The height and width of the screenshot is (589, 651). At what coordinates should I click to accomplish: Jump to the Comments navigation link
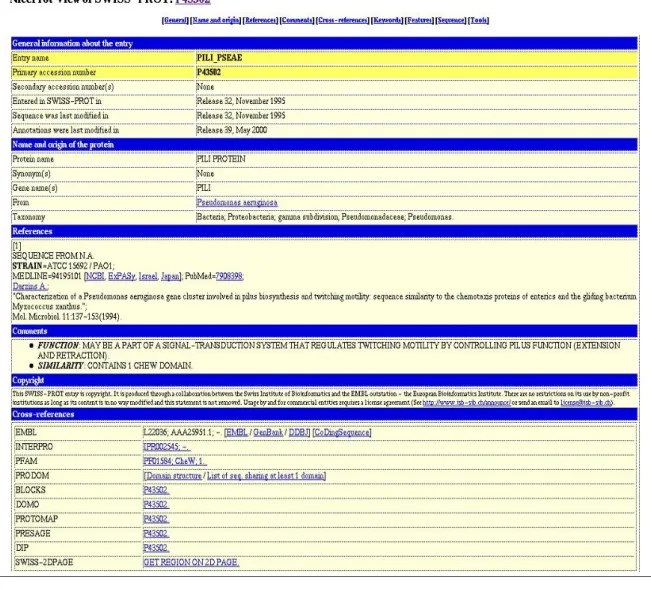(296, 20)
